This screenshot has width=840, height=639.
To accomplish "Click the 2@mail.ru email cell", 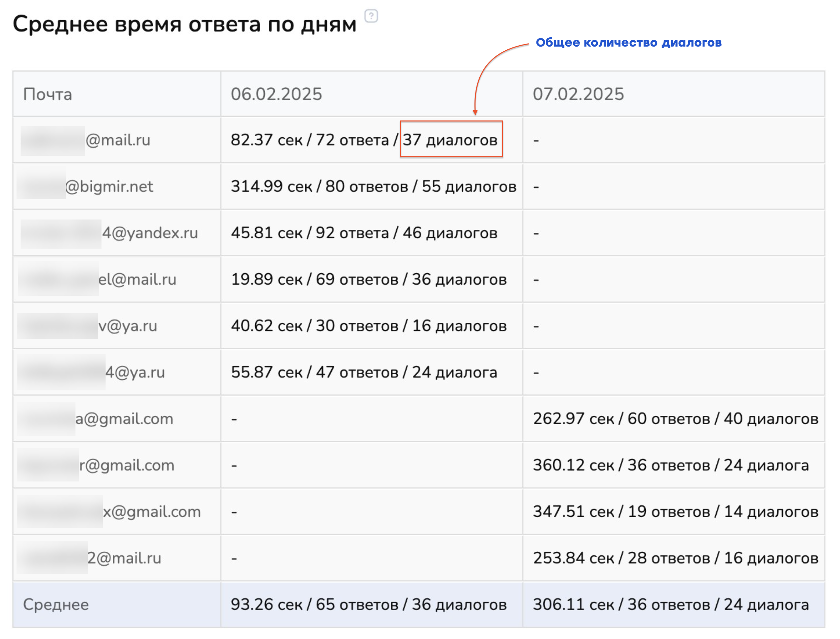I will click(124, 558).
